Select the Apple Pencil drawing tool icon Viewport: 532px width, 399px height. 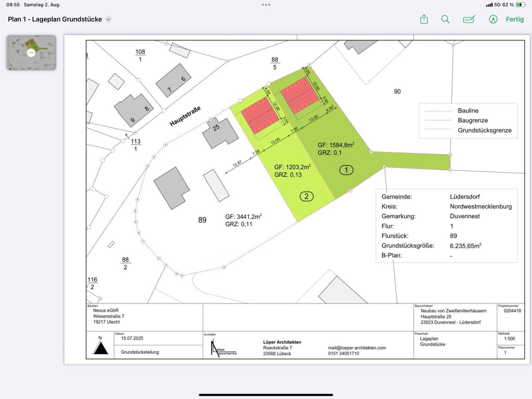click(493, 19)
